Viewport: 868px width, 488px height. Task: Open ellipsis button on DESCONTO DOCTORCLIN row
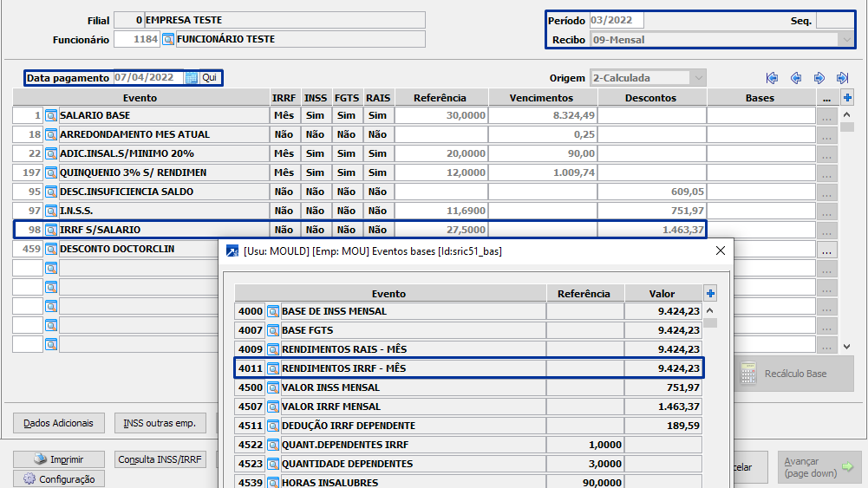826,250
